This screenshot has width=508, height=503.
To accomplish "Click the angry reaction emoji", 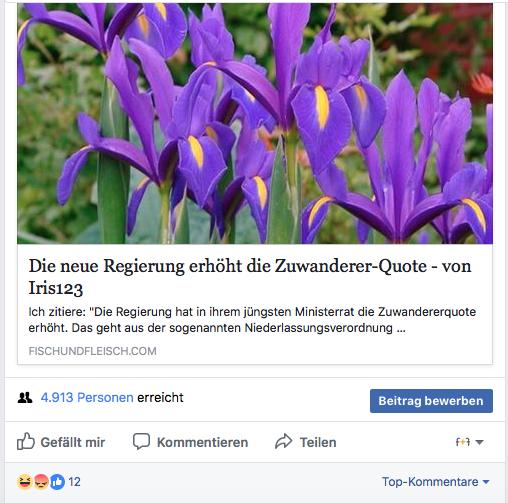I will click(41, 482).
